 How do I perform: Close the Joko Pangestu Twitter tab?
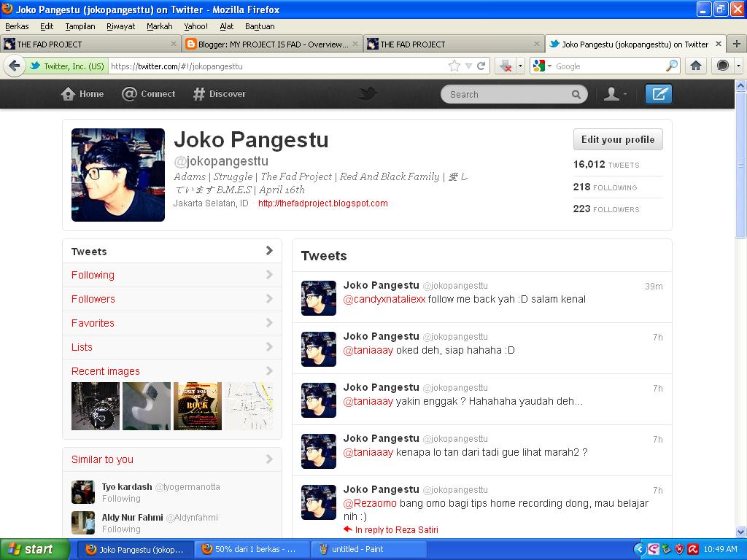click(719, 44)
